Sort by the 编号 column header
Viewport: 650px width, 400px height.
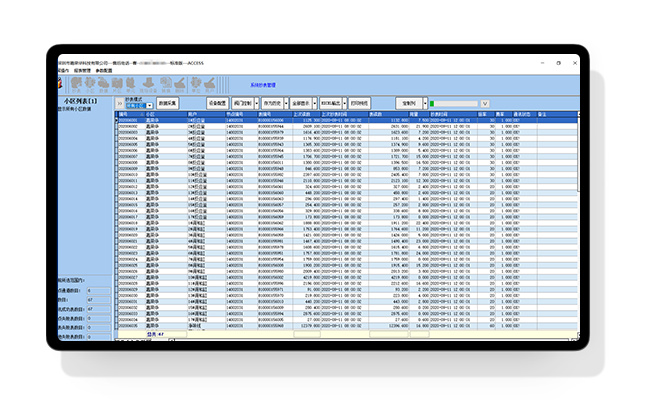131,114
